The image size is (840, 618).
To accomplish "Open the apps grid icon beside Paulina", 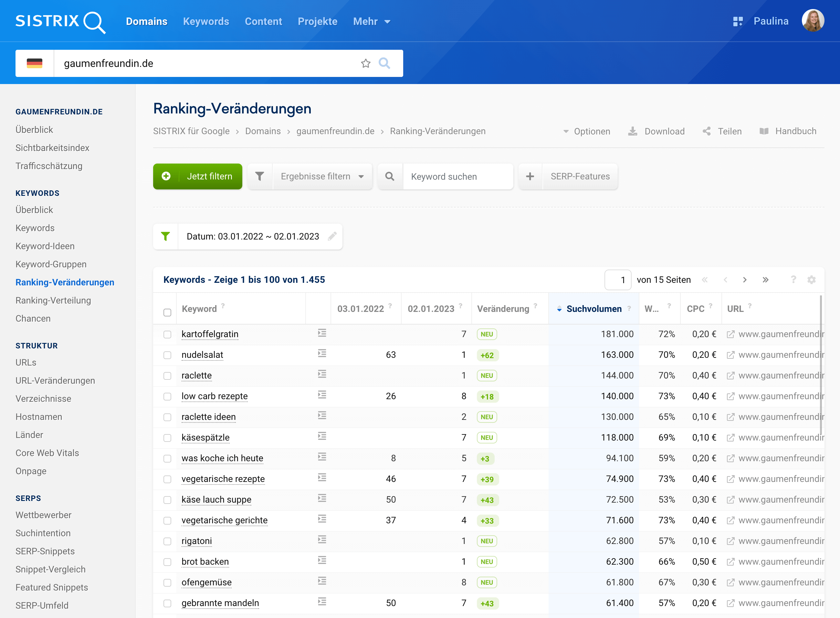I will [x=738, y=21].
